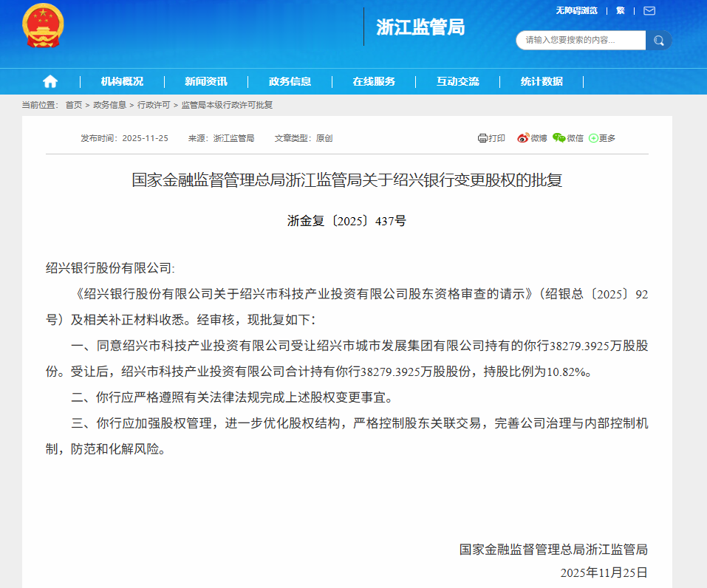Share via Weibo icon
Viewport: 707px width, 588px height.
click(x=523, y=138)
